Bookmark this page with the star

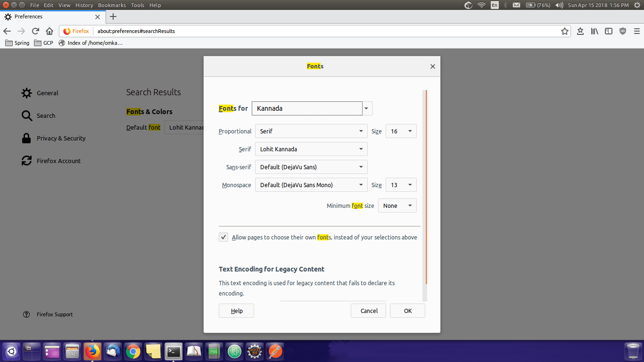[565, 31]
